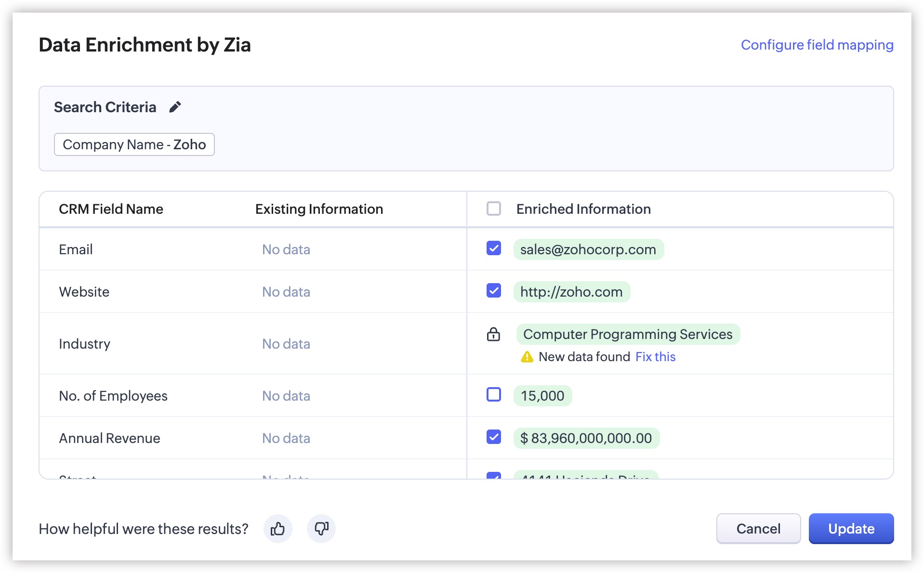Click the Fix this link
Viewport: 924px width, 573px height.
[x=655, y=357]
